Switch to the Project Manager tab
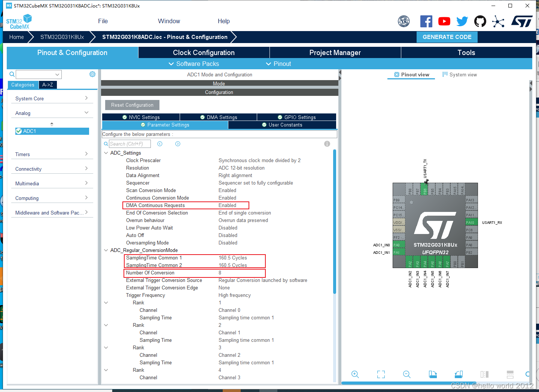The height and width of the screenshot is (392, 539). 335,52
